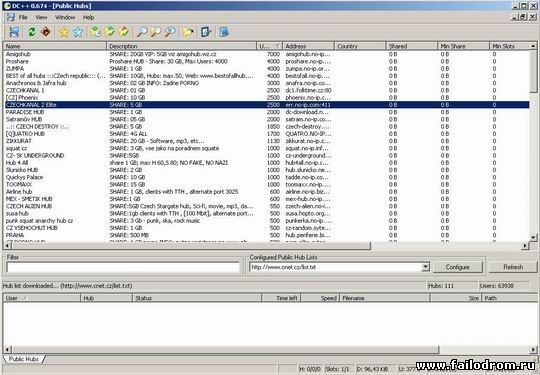Sort hubs by Address column header
Viewport: 540px width, 375px height.
[308, 46]
